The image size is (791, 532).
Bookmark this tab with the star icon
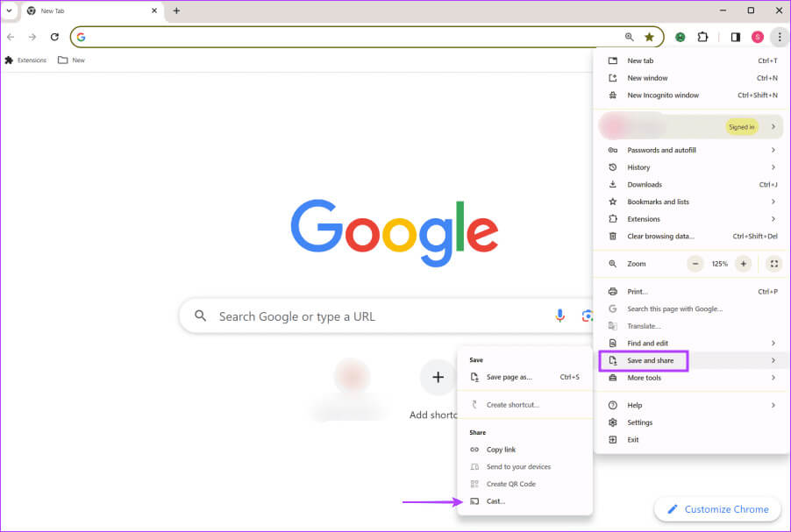[x=649, y=37]
